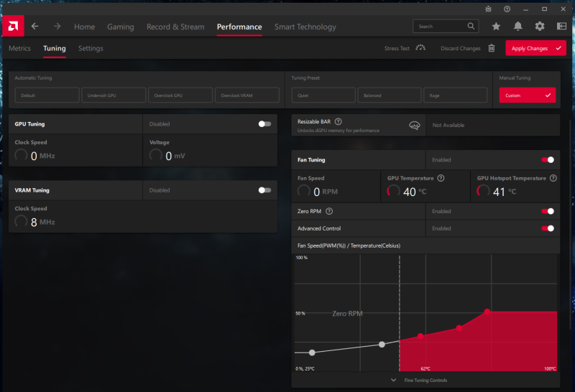Open settings with the gear icon
The image size is (575, 392).
[539, 27]
